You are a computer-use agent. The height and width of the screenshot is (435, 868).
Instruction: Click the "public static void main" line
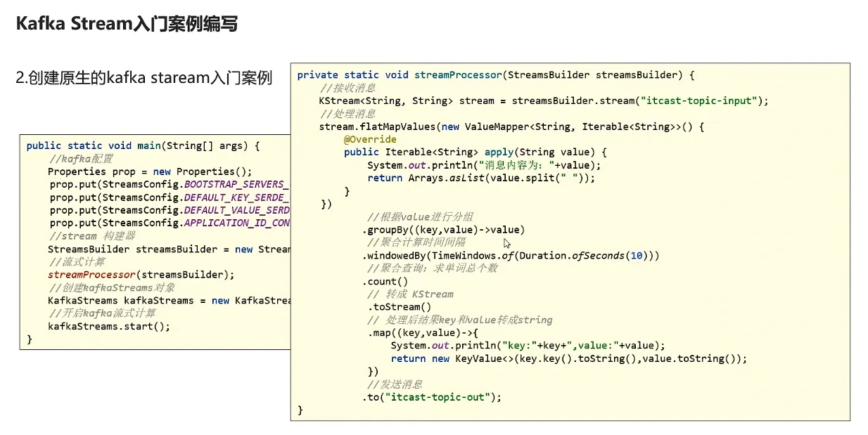click(x=143, y=145)
